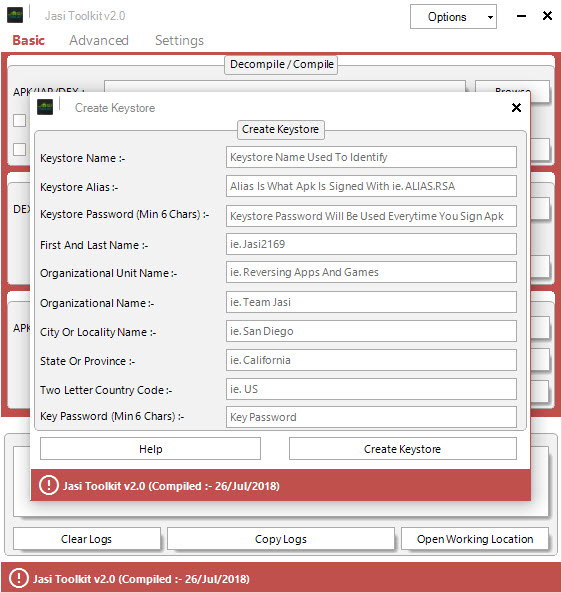
Task: Click the Jasi Toolkit app icon in main title bar
Action: 15,15
